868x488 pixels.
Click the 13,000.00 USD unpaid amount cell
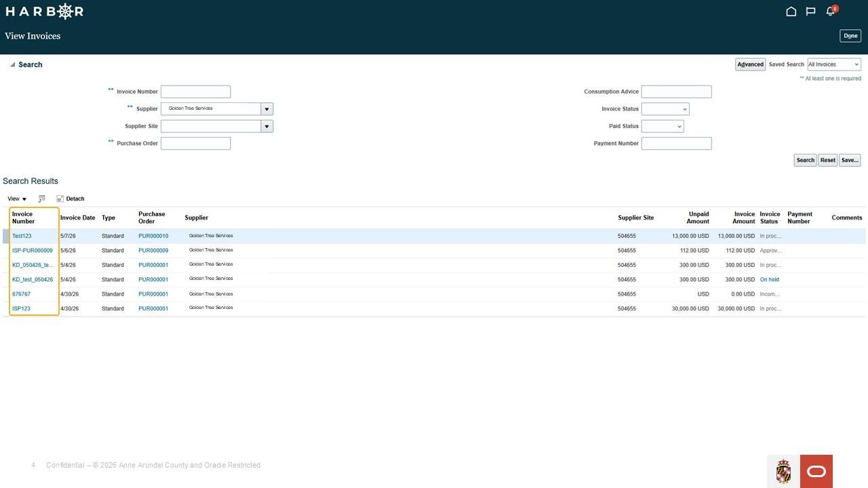(x=690, y=236)
